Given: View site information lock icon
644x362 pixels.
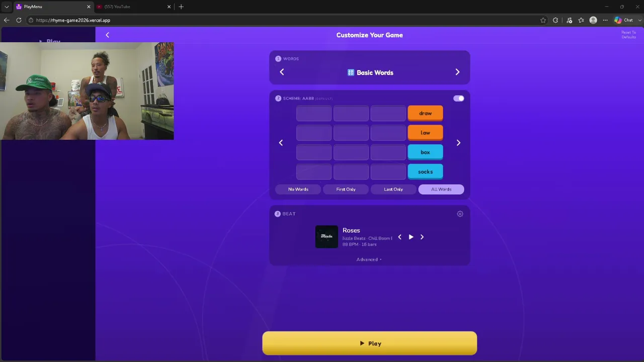Looking at the screenshot, I should point(31,20).
